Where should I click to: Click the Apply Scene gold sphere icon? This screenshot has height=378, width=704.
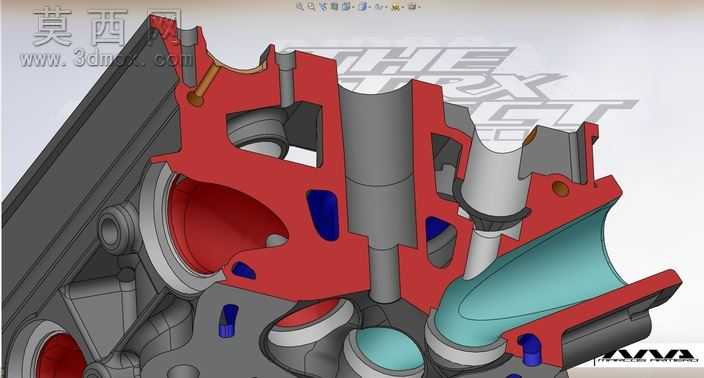396,7
